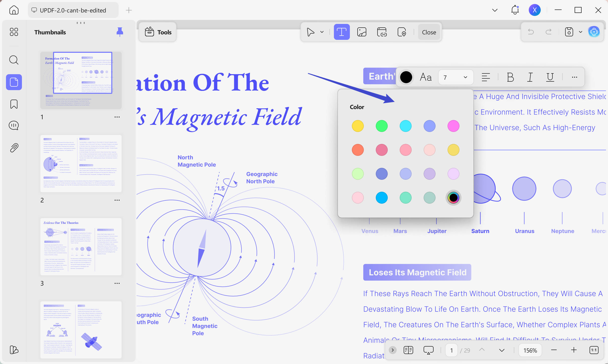
Task: Click the black text color button
Action: [x=406, y=77]
